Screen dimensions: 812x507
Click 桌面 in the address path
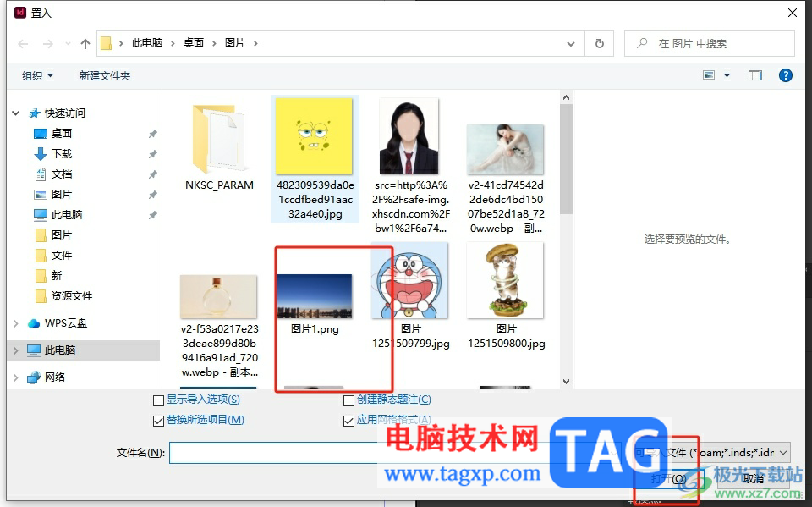click(x=194, y=43)
